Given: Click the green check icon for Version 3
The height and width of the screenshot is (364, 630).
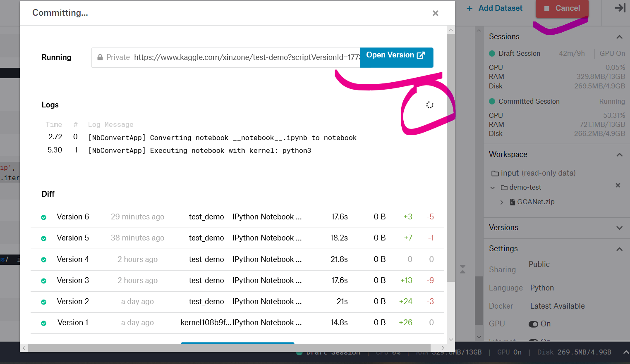Looking at the screenshot, I should (43, 281).
